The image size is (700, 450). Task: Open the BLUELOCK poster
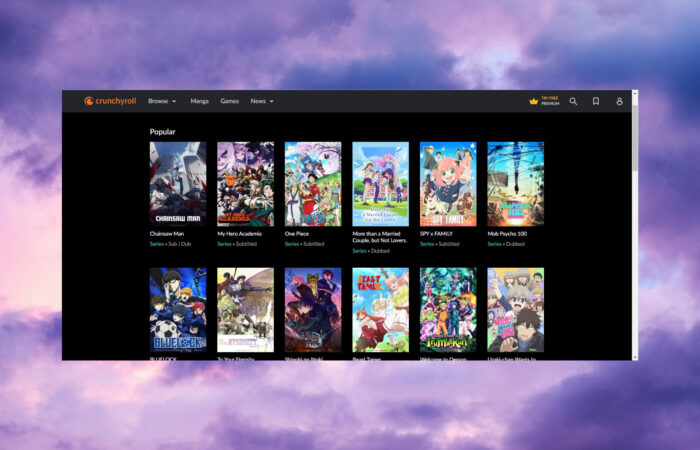pos(178,310)
